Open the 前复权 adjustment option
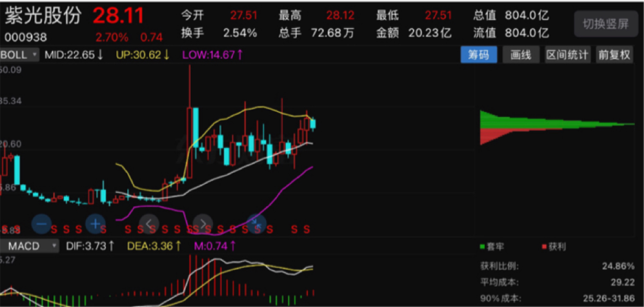This screenshot has width=644, height=307. pos(614,55)
